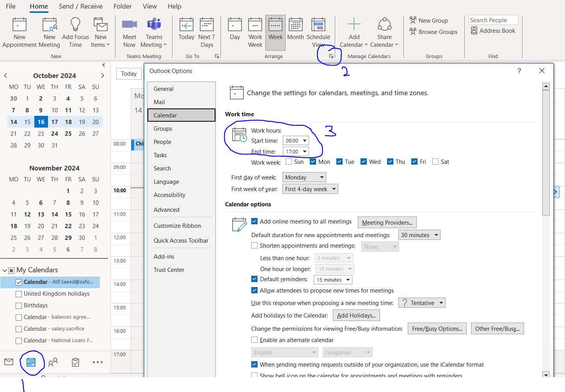Viewport: 565px width, 392px height.
Task: Open People view in navigation bar
Action: click(53, 362)
